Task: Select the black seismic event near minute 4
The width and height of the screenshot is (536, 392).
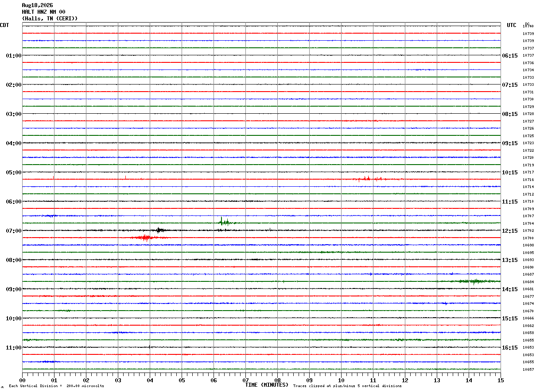Action: (x=159, y=230)
